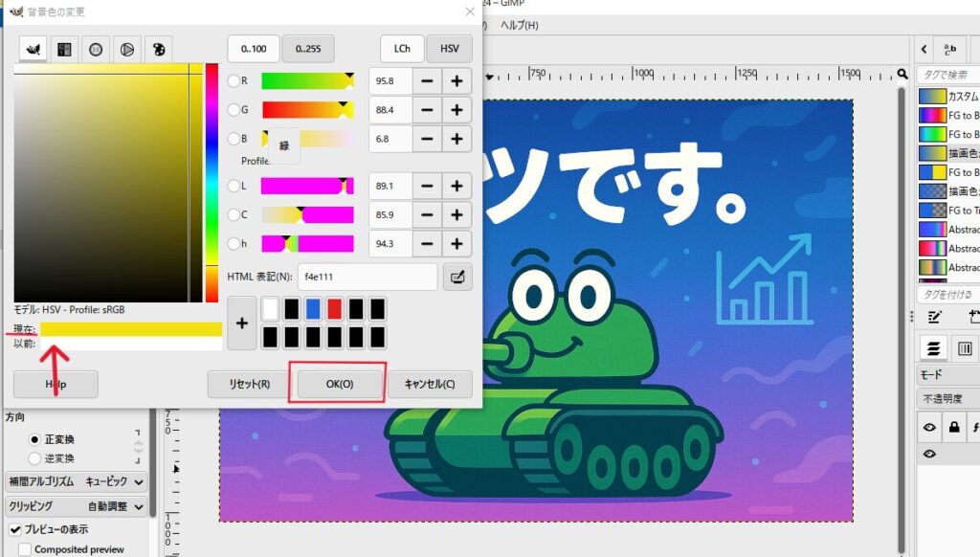The image size is (980, 557).
Task: Click the Help button in color dialog
Action: tap(56, 384)
